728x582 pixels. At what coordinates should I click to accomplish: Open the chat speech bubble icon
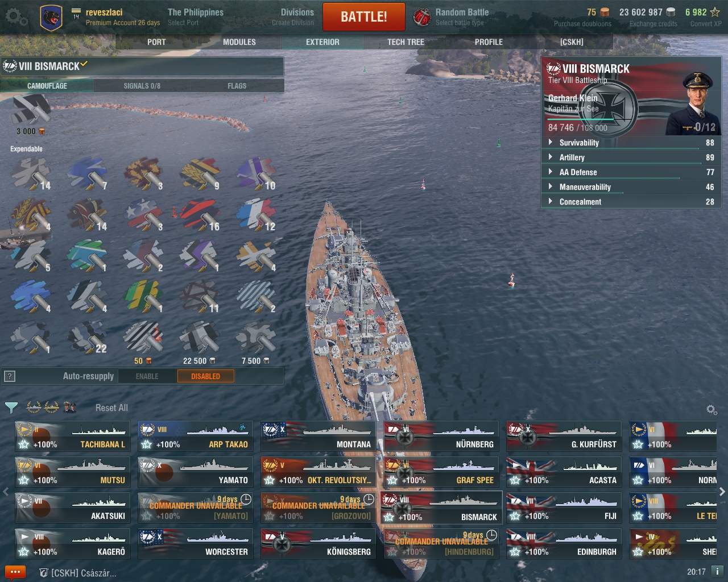click(15, 572)
